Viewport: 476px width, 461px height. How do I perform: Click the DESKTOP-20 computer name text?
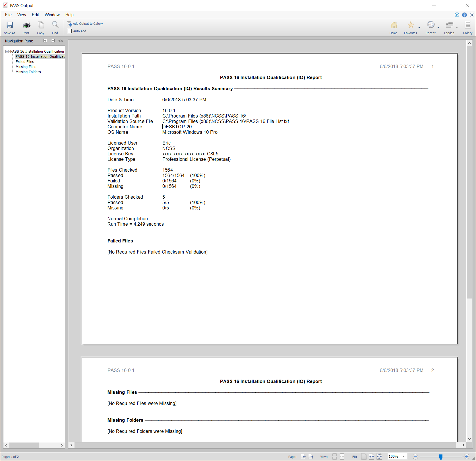tap(177, 127)
